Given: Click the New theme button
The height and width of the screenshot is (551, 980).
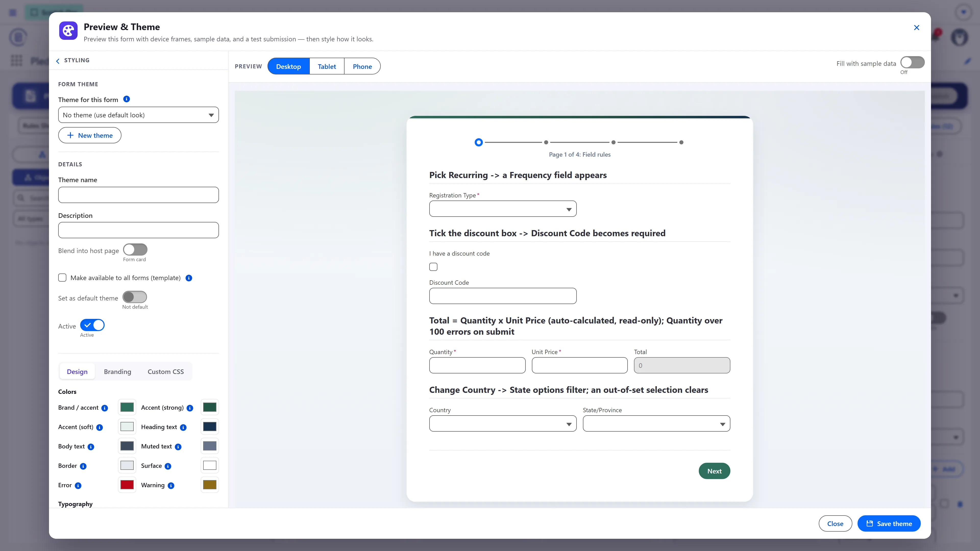Looking at the screenshot, I should 90,135.
